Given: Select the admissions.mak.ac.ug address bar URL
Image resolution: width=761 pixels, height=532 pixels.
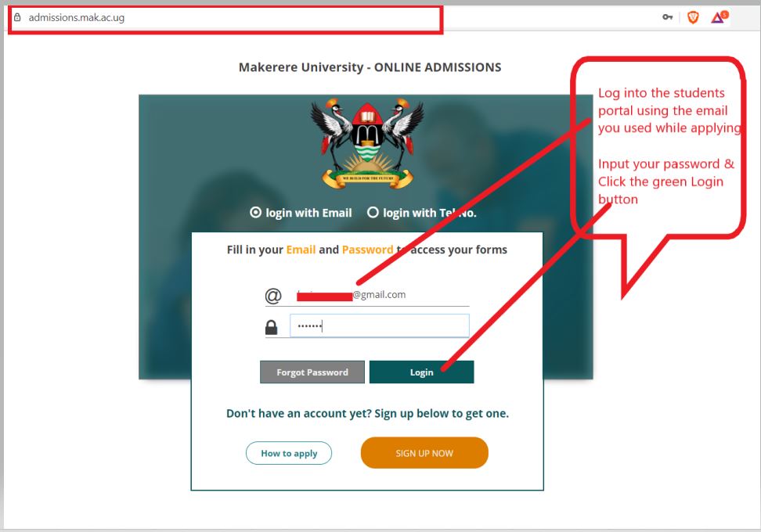Looking at the screenshot, I should (x=76, y=18).
